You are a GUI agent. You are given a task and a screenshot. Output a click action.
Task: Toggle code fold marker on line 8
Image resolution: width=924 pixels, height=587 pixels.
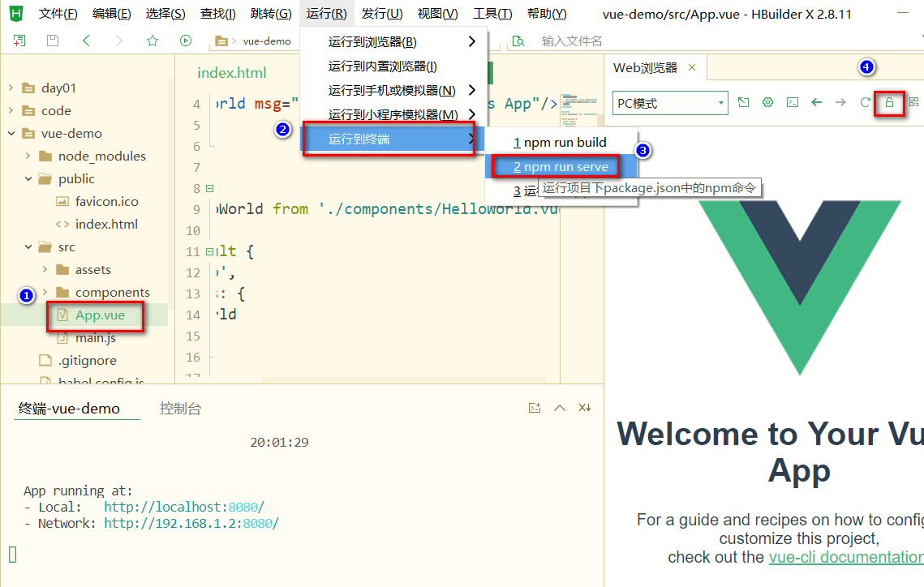(x=209, y=188)
